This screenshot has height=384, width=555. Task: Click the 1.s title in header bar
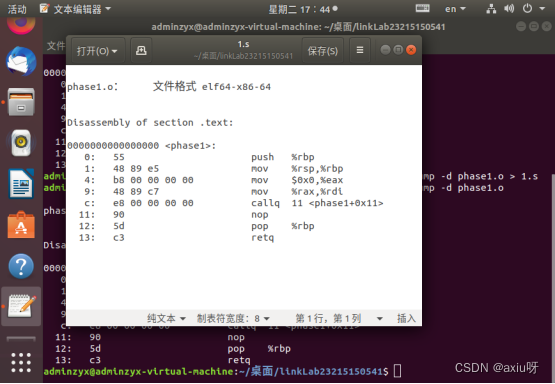243,44
